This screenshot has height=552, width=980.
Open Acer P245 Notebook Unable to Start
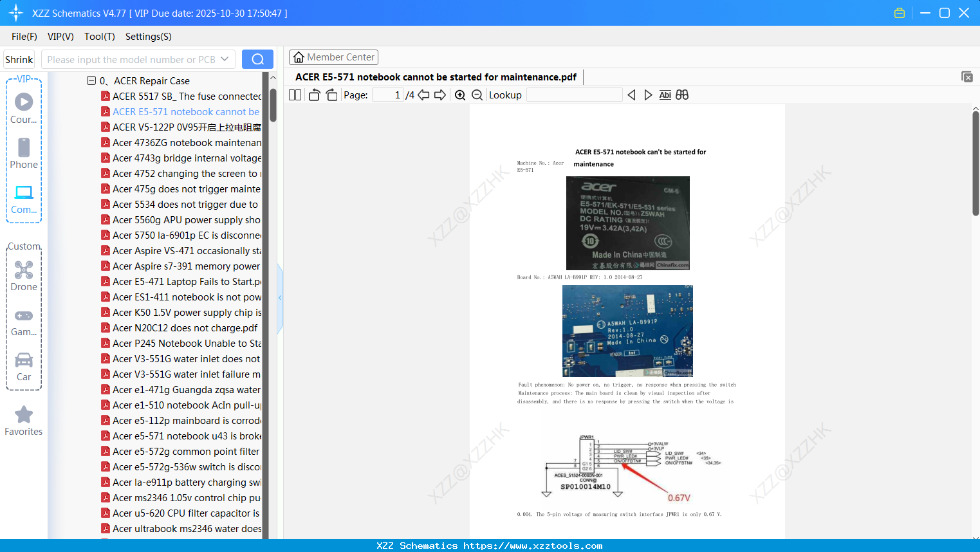(x=181, y=344)
